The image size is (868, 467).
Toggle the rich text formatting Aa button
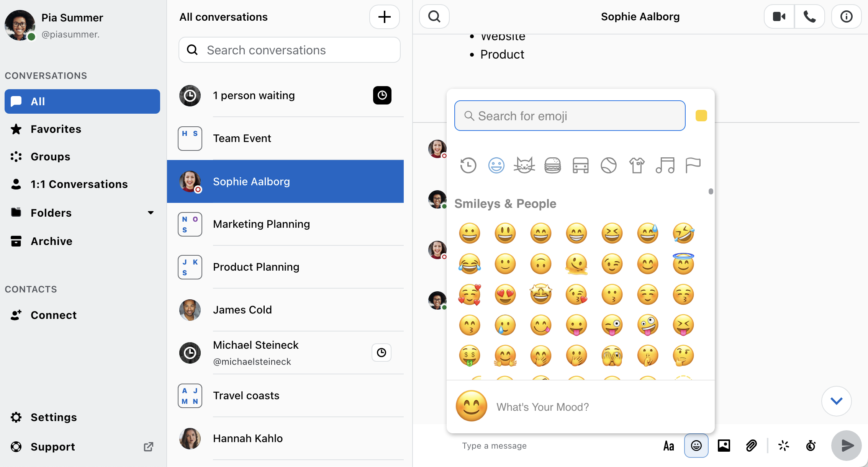[x=668, y=446]
